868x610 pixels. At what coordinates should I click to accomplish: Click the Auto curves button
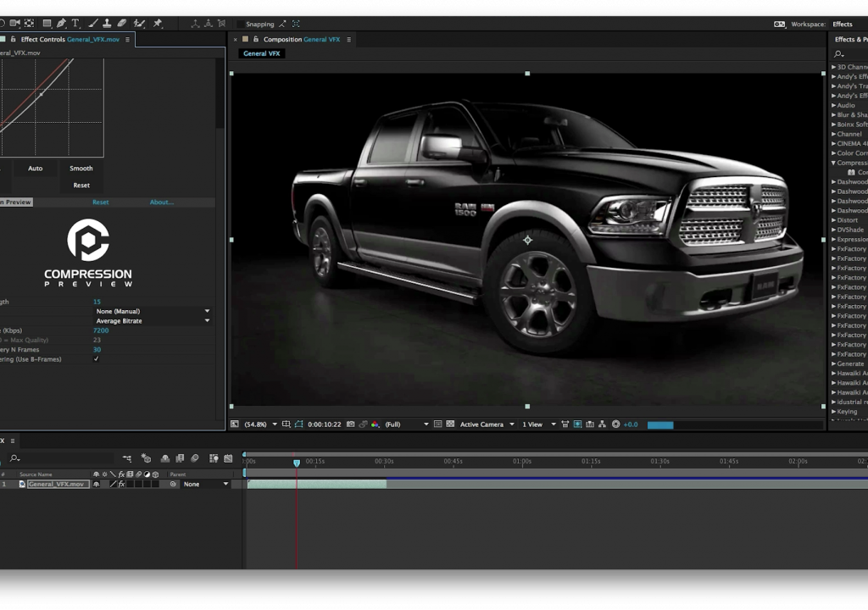pyautogui.click(x=35, y=169)
